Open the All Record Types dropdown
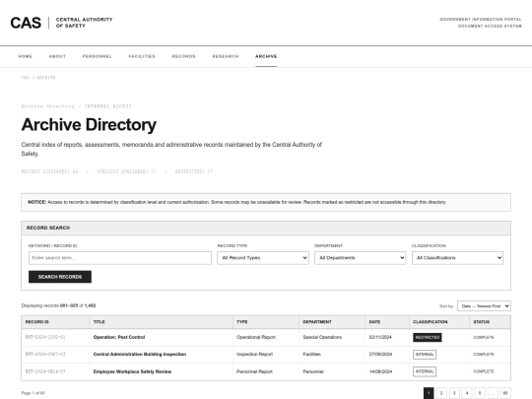The height and width of the screenshot is (399, 532). click(263, 258)
